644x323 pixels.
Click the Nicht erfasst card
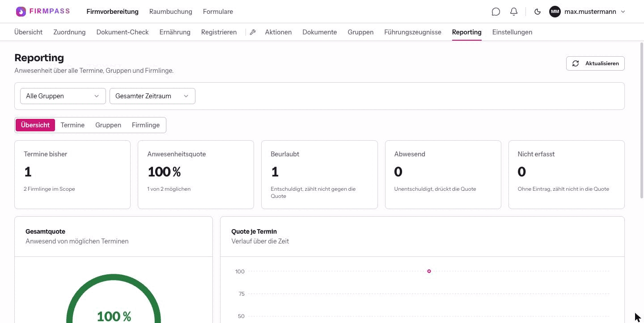pyautogui.click(x=566, y=175)
